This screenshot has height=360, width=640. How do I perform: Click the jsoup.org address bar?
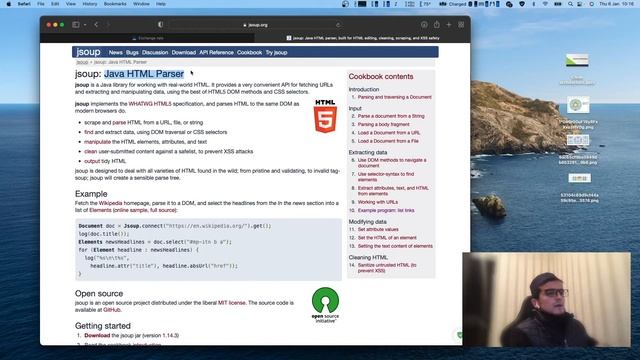click(x=256, y=25)
